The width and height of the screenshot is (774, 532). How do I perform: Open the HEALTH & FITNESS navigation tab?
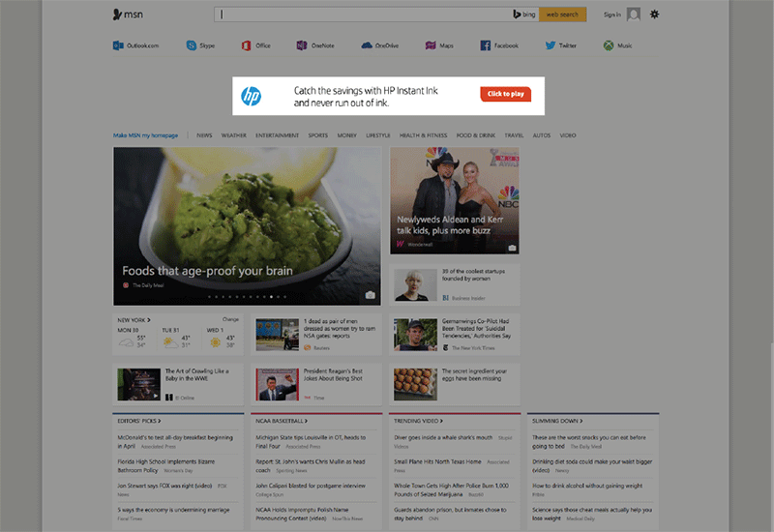pos(423,135)
